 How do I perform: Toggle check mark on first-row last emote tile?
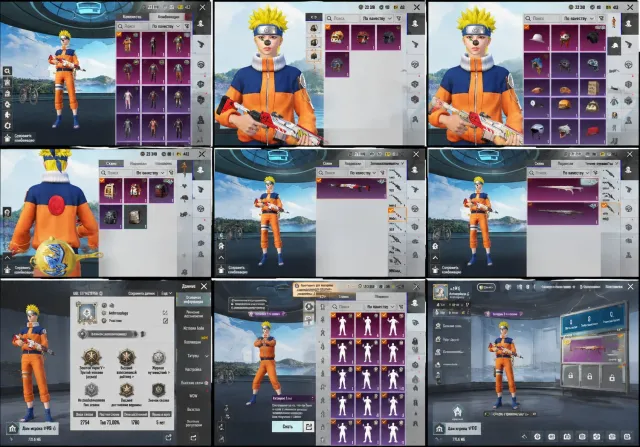[x=384, y=315]
